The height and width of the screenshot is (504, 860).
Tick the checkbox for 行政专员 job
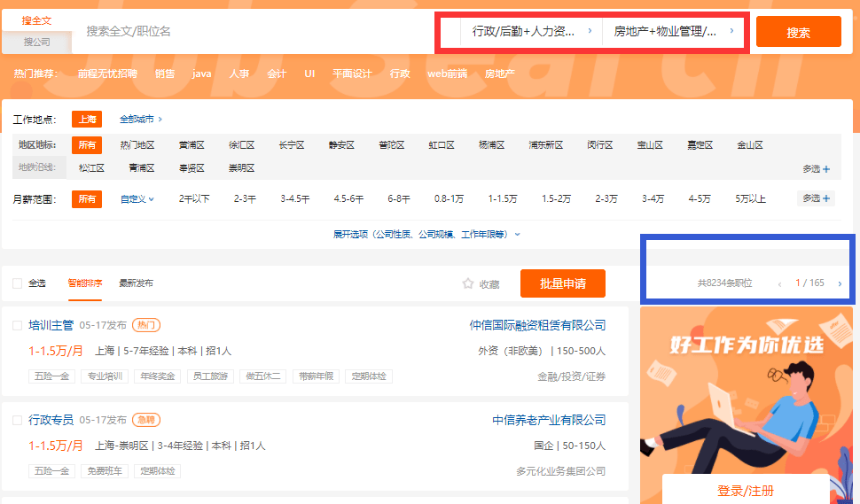18,420
